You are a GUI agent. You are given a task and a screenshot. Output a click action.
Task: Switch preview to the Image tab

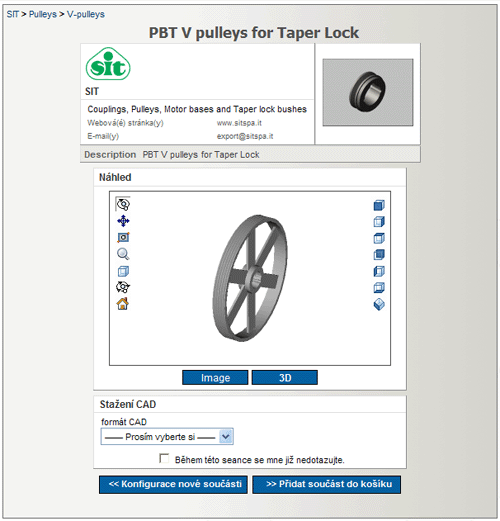point(215,378)
